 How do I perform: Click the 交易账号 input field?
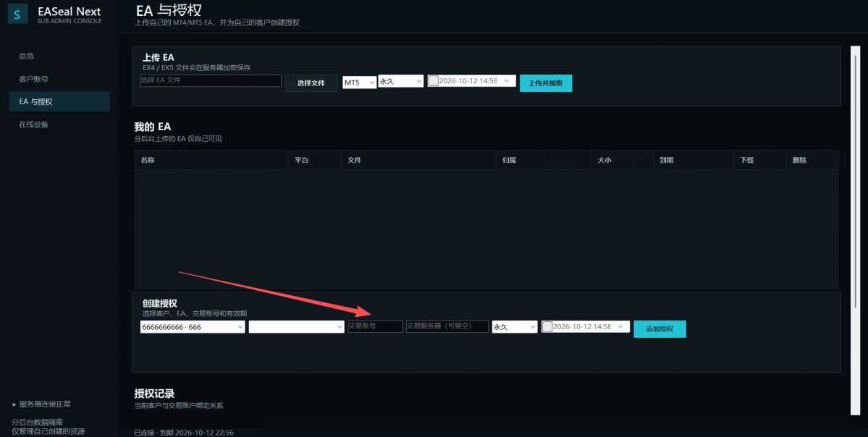click(375, 326)
